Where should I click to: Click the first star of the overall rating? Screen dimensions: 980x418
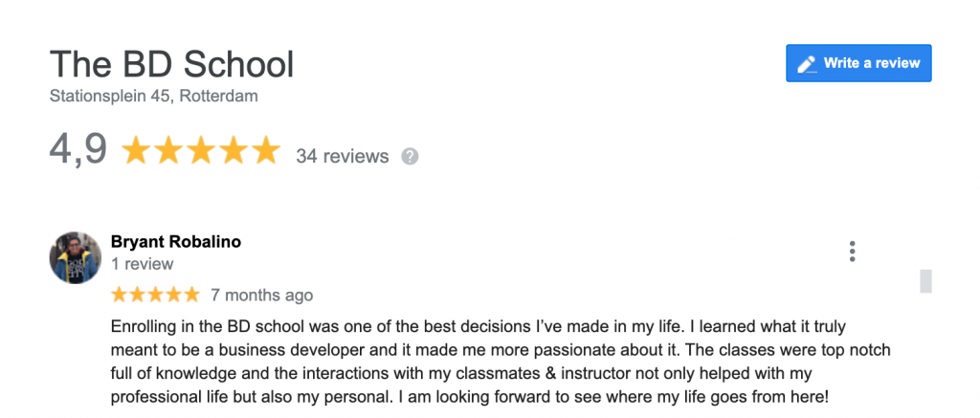tap(137, 151)
